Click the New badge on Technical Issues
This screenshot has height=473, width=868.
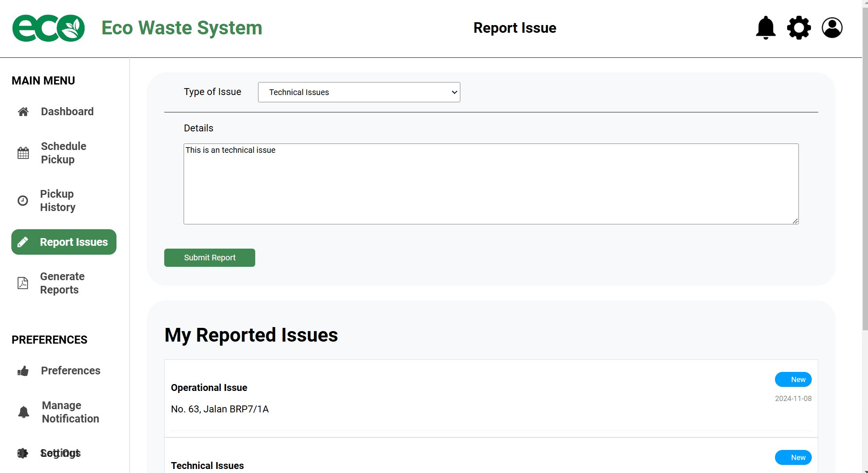point(793,458)
